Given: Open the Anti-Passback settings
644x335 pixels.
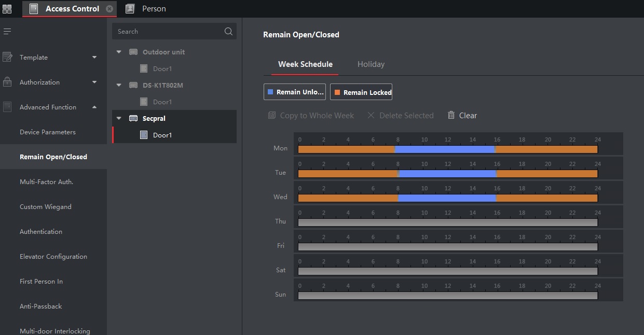Looking at the screenshot, I should point(40,306).
